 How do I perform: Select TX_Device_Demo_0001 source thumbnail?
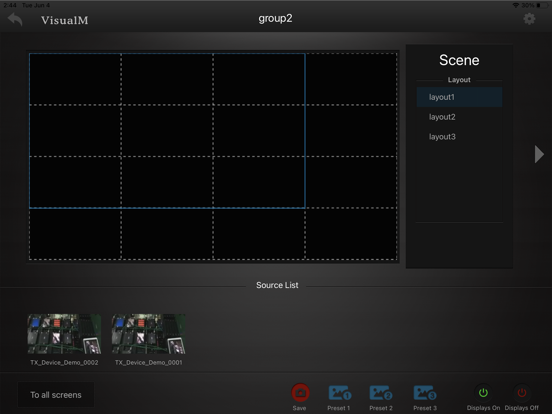(x=149, y=334)
